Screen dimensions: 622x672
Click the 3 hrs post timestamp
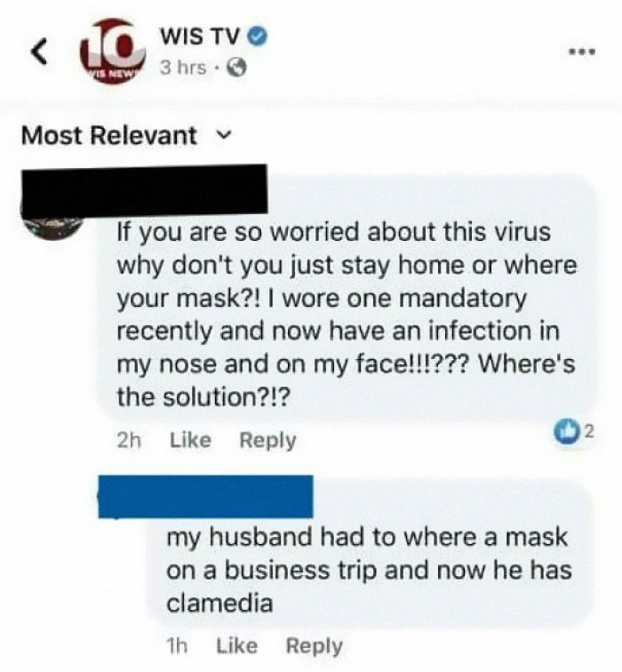[183, 68]
